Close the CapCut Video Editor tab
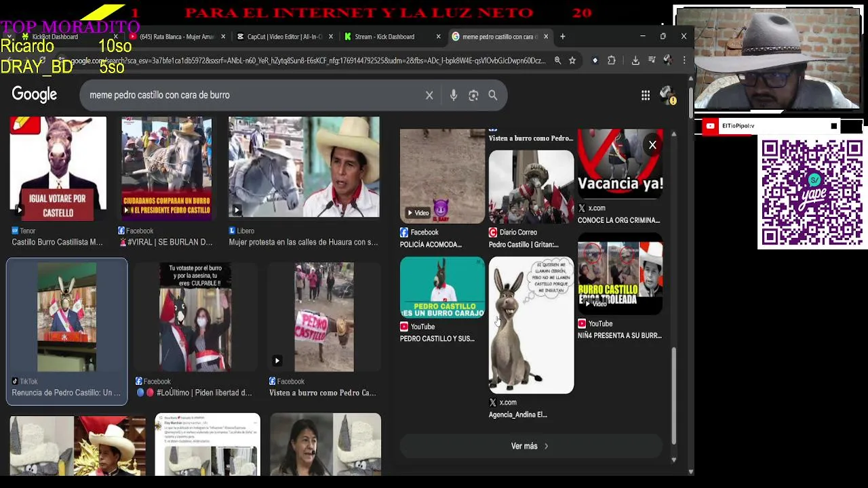 (331, 37)
